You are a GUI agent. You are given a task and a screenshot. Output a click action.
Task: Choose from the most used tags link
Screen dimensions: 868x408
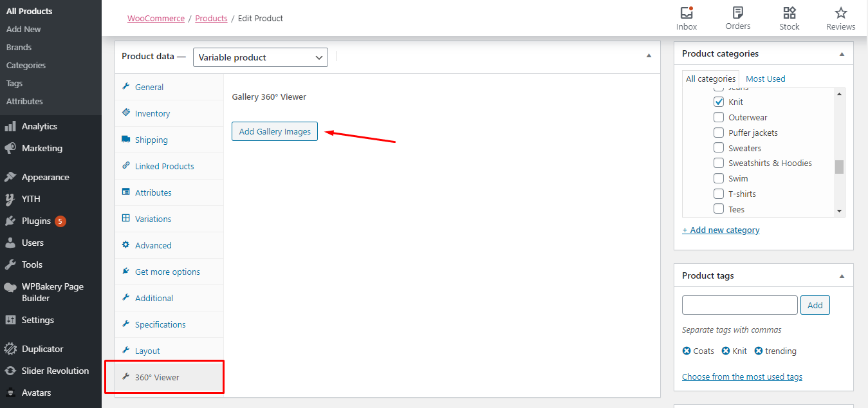tap(742, 376)
